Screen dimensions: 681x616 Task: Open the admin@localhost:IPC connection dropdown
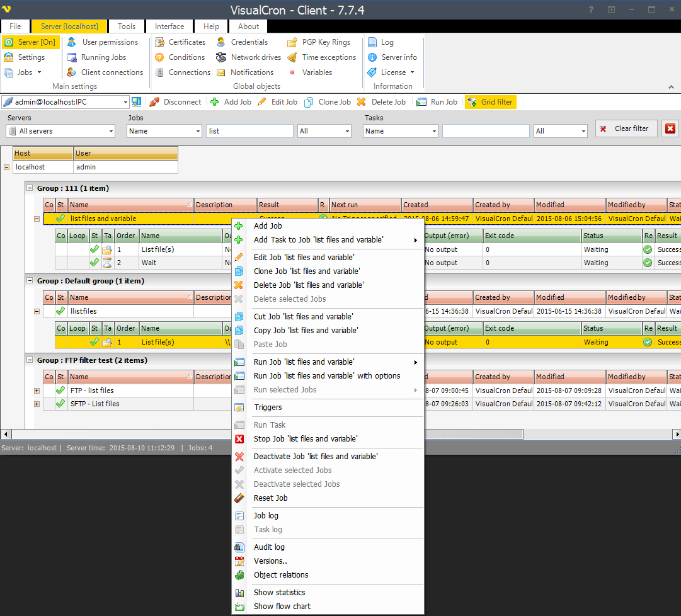tap(125, 103)
